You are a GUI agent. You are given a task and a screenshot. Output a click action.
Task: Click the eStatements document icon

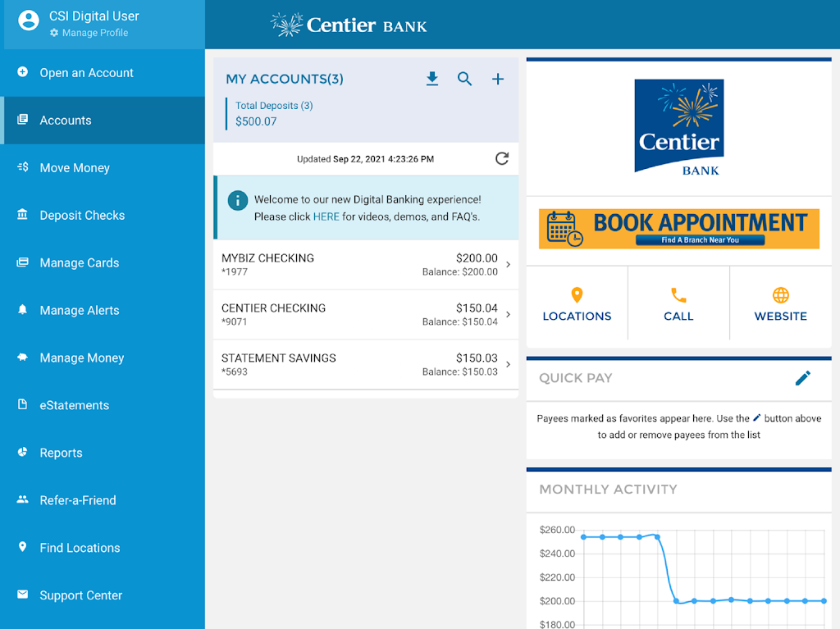click(22, 404)
